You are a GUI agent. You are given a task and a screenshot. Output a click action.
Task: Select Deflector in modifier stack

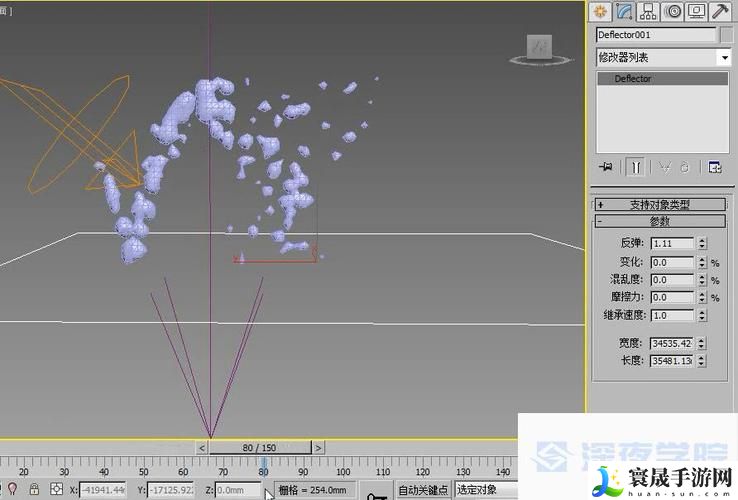(x=633, y=79)
